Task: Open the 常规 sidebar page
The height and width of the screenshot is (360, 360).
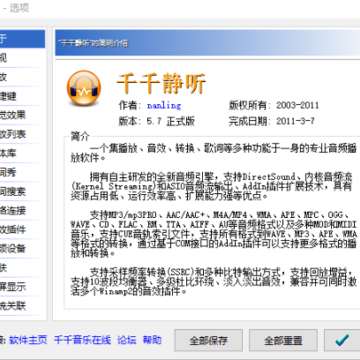Action: [x=22, y=58]
